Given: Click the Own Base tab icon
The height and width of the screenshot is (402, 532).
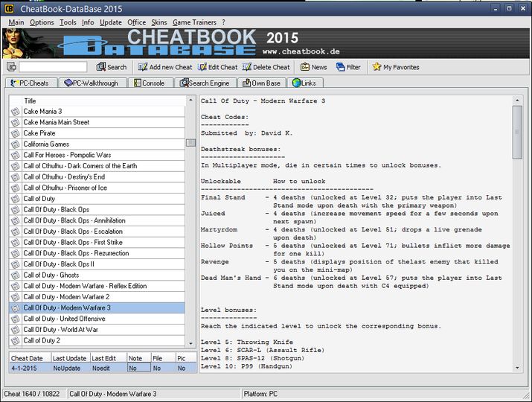Looking at the screenshot, I should click(247, 83).
